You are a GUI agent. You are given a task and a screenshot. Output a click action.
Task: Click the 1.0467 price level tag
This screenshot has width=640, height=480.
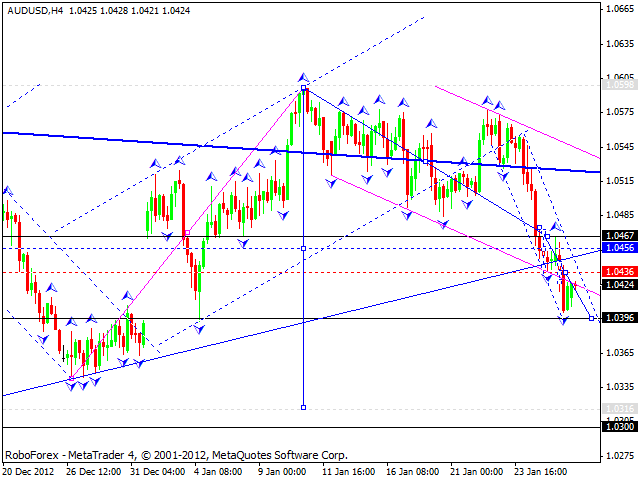point(621,236)
